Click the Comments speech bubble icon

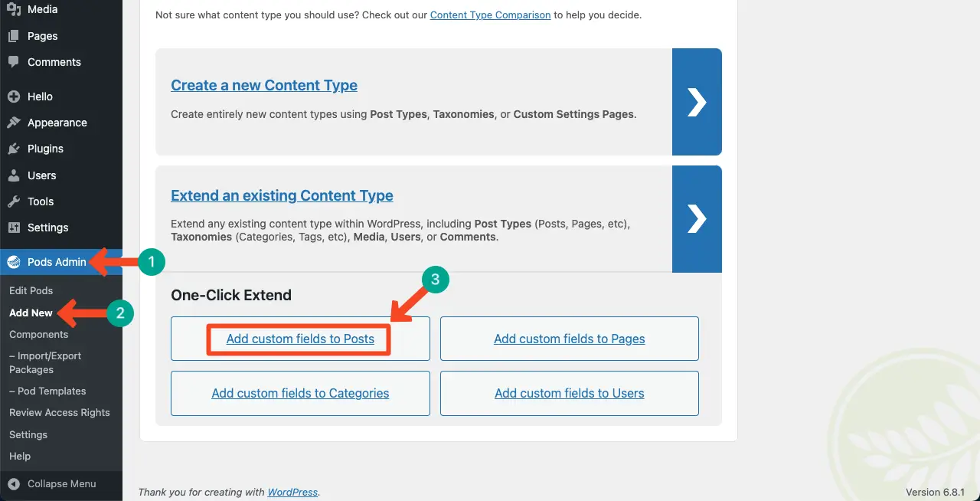[14, 62]
